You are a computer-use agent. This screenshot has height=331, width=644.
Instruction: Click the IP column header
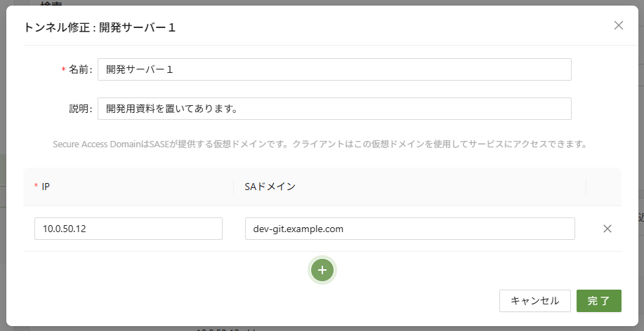click(x=46, y=187)
